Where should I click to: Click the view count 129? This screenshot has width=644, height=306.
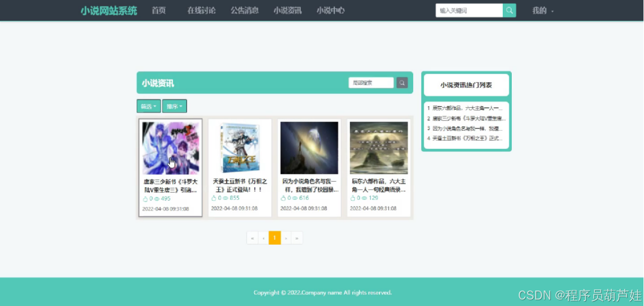(x=373, y=198)
